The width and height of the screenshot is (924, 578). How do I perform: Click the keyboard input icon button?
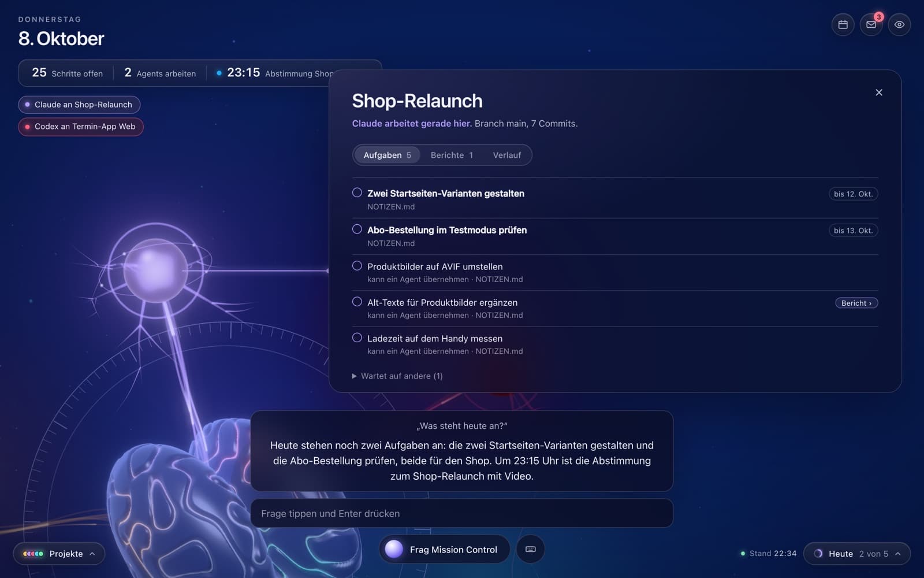pos(531,549)
